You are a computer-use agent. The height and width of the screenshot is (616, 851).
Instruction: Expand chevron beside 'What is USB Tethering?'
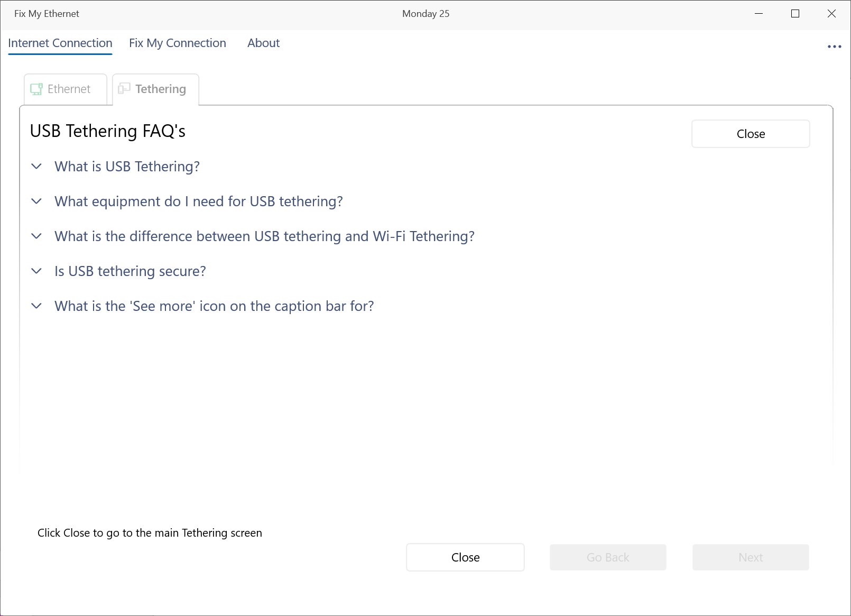coord(36,167)
